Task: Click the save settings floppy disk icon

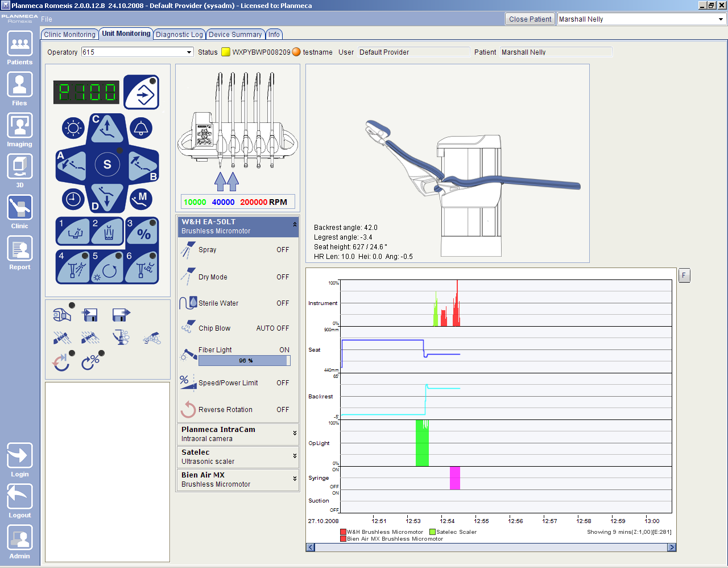Action: click(x=121, y=314)
